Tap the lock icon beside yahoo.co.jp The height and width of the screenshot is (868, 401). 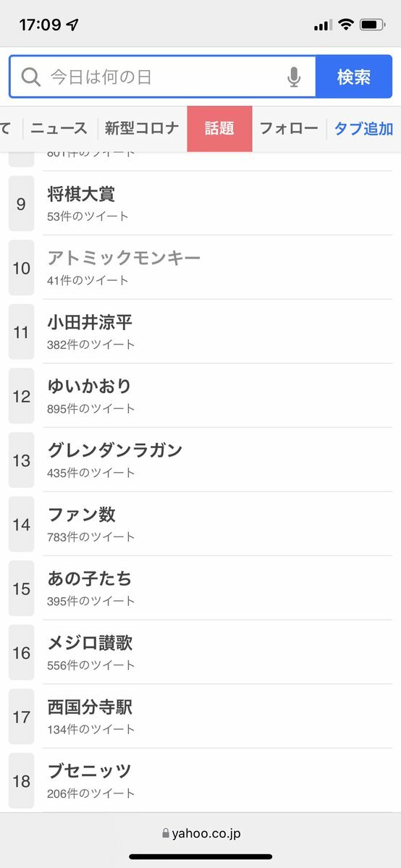(x=165, y=833)
